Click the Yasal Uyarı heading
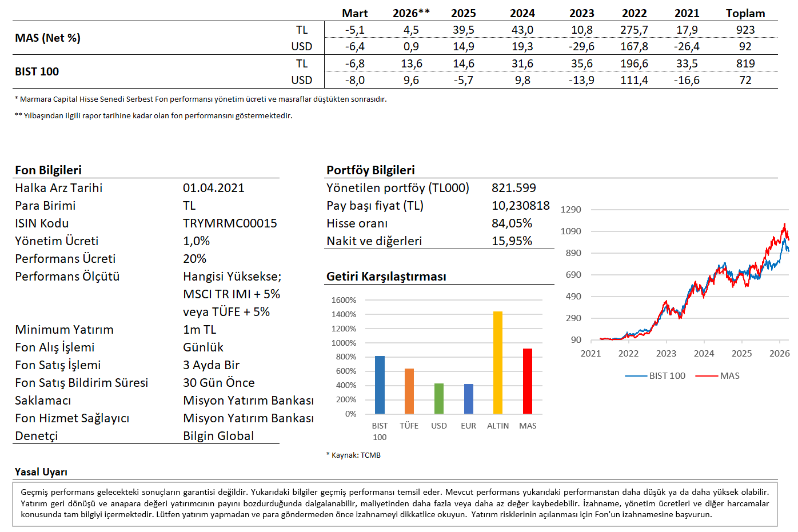The image size is (798, 532). (x=41, y=472)
